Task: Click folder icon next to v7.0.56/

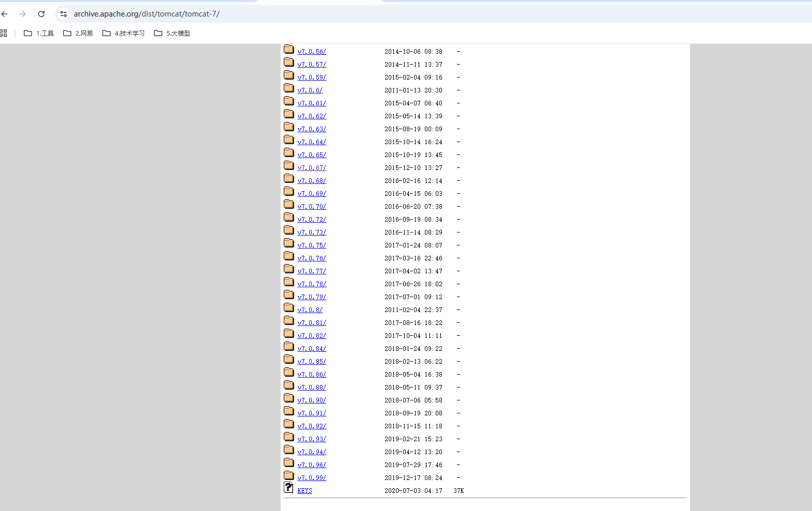Action: 289,50
